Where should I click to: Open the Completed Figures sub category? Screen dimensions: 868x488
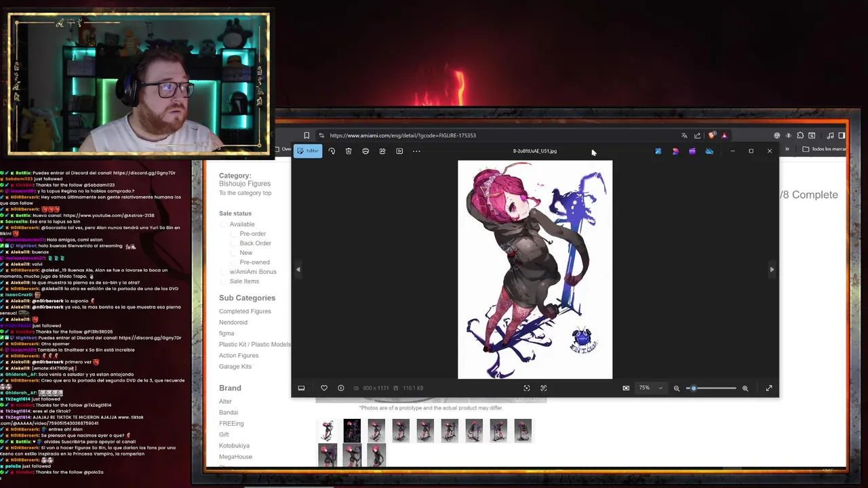tap(245, 311)
